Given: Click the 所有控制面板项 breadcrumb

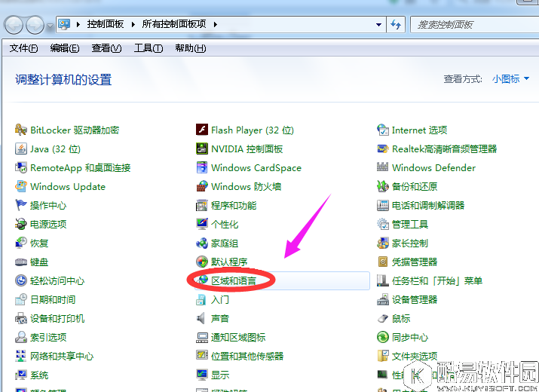Looking at the screenshot, I should click(x=174, y=24).
